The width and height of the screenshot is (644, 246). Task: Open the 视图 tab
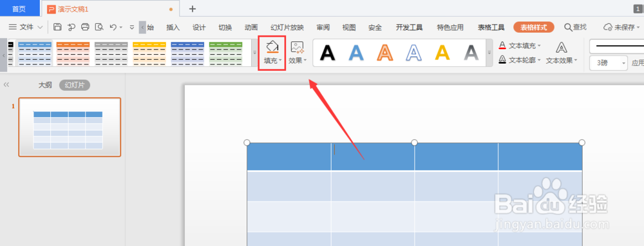(x=348, y=28)
